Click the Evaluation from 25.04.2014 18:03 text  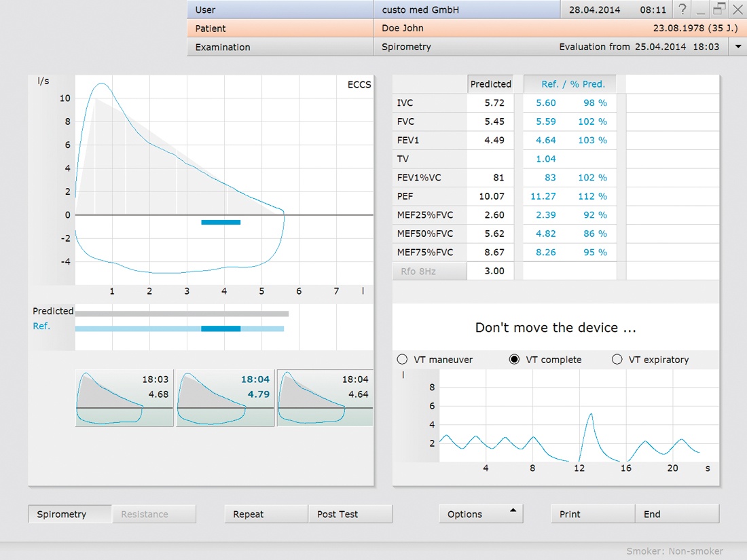639,47
